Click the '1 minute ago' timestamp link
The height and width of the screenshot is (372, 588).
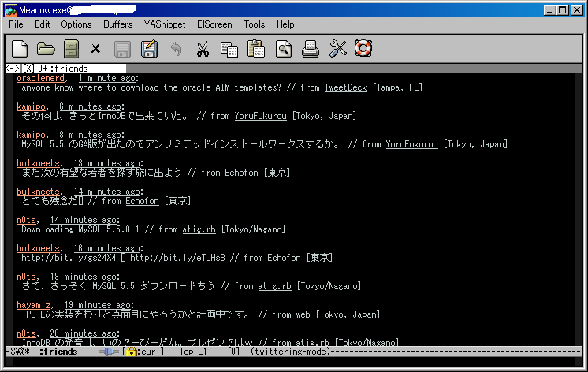pyautogui.click(x=107, y=78)
